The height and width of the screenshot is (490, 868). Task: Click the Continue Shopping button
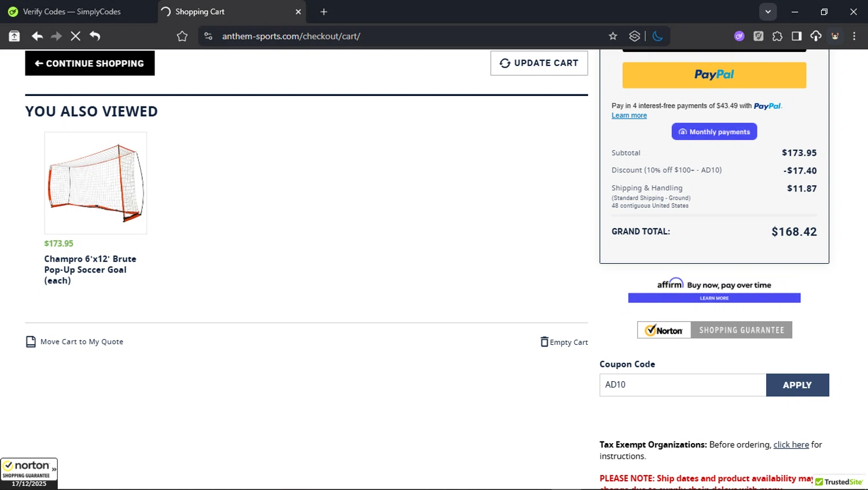[x=90, y=63]
